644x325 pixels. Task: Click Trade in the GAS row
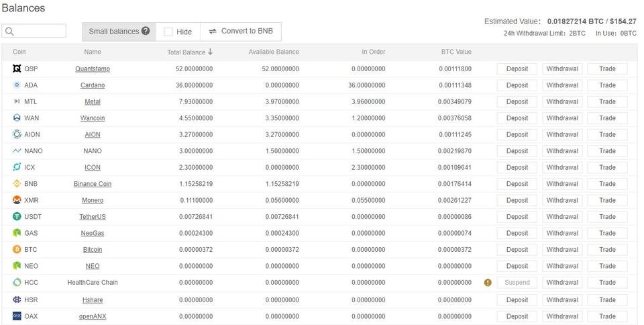pyautogui.click(x=608, y=233)
